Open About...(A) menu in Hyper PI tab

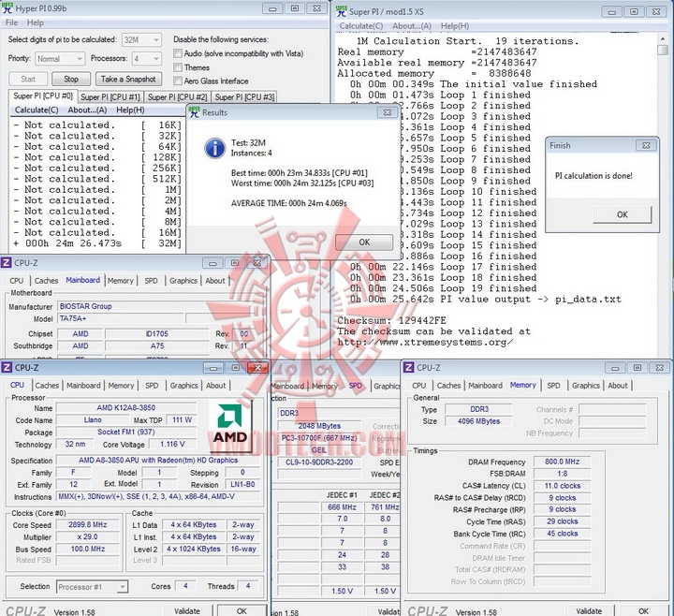pyautogui.click(x=87, y=110)
